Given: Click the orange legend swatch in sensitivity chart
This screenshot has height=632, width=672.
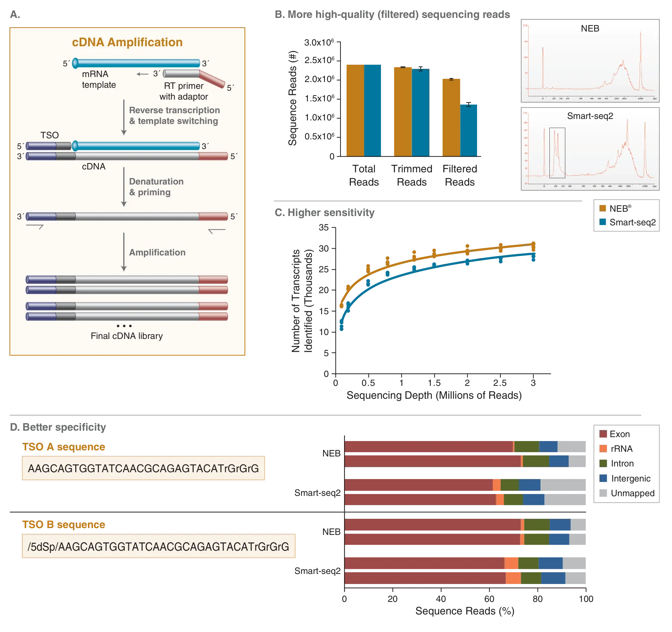Looking at the screenshot, I should coord(603,208).
